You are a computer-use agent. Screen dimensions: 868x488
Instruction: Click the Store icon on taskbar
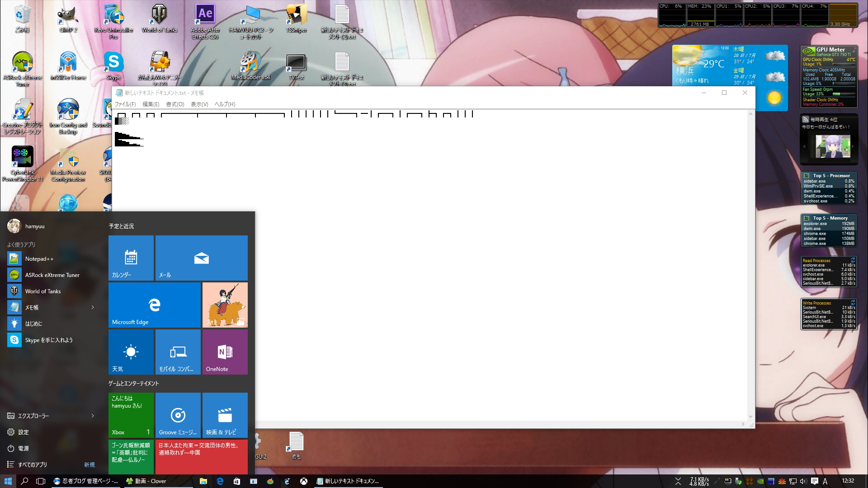coord(236,481)
